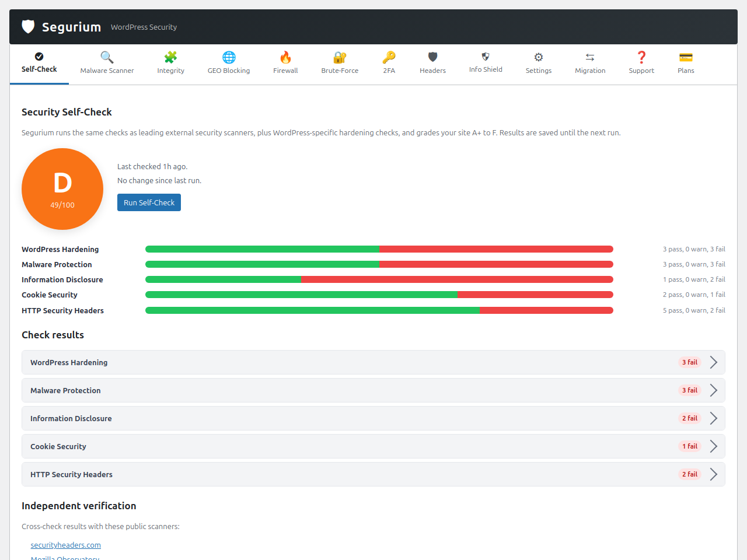This screenshot has height=560, width=747.
Task: Open the securityheaders.com link
Action: tap(66, 545)
